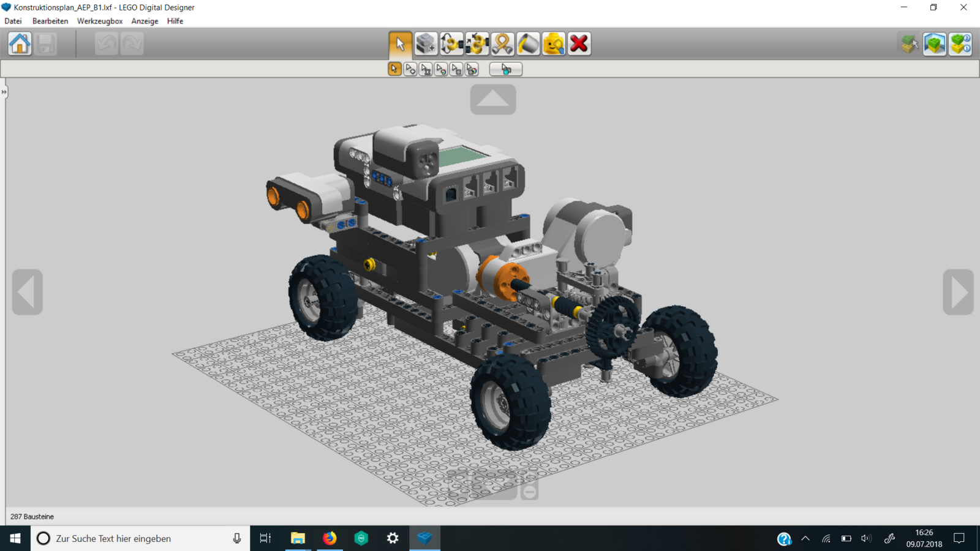The width and height of the screenshot is (980, 551).
Task: Open the Anzeige menu
Action: pos(145,21)
